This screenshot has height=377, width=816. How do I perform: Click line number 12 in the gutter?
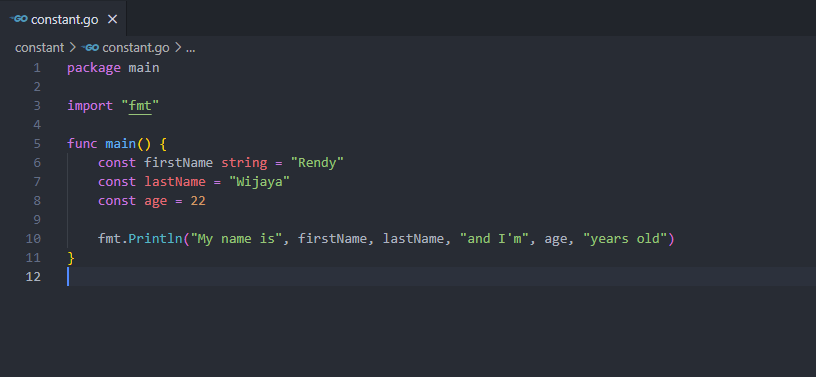(33, 277)
